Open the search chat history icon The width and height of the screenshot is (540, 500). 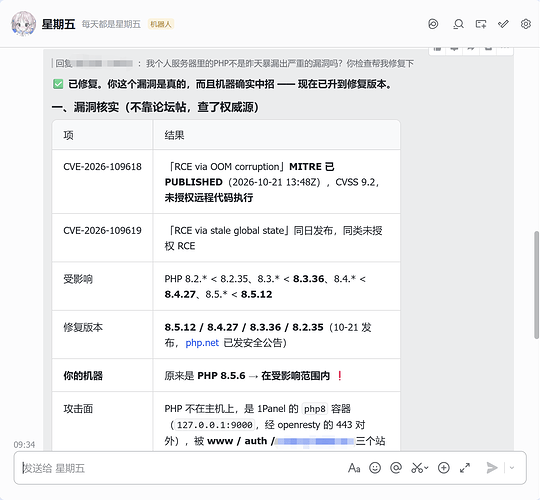[x=458, y=24]
